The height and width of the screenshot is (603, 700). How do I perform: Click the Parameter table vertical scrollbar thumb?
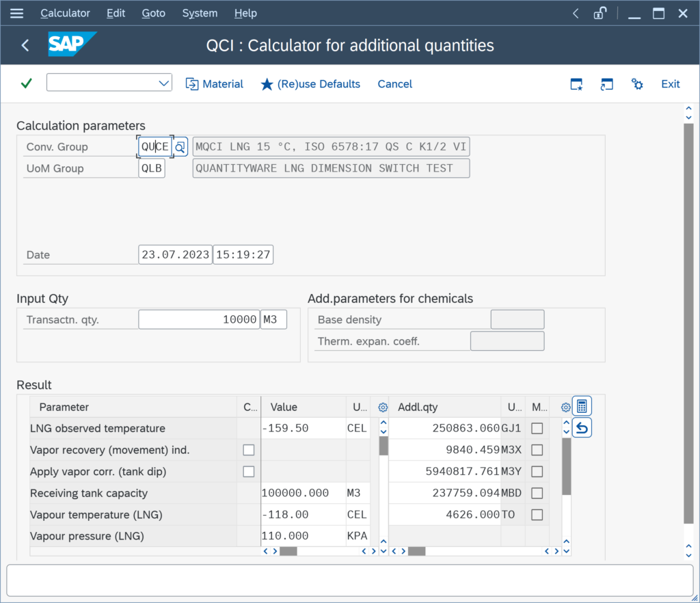(383, 446)
